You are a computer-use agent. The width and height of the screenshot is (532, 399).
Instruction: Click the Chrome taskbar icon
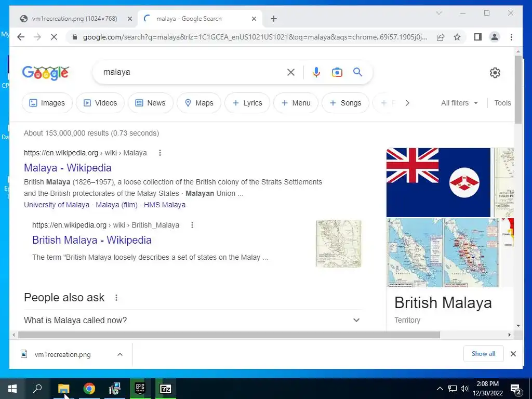pyautogui.click(x=89, y=389)
